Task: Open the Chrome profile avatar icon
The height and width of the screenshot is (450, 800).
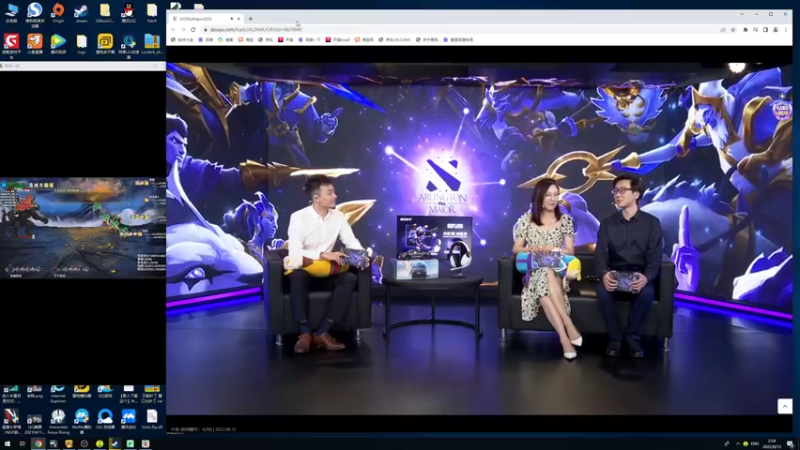Action: pos(776,30)
